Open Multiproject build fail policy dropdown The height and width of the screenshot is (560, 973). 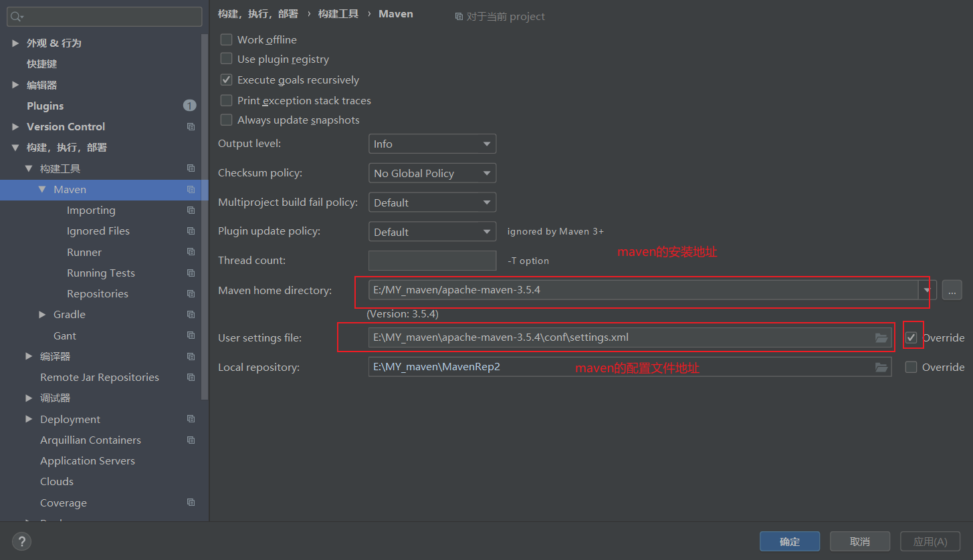click(432, 202)
